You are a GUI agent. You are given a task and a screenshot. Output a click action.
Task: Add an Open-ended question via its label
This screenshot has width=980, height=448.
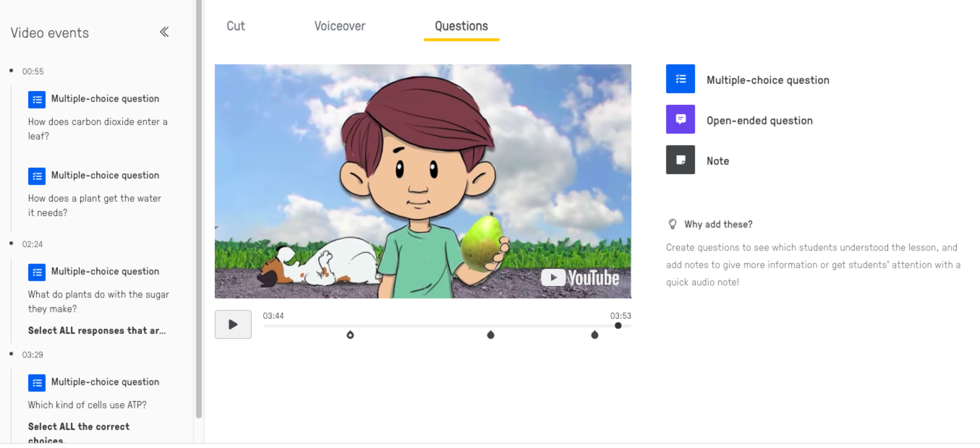point(759,120)
